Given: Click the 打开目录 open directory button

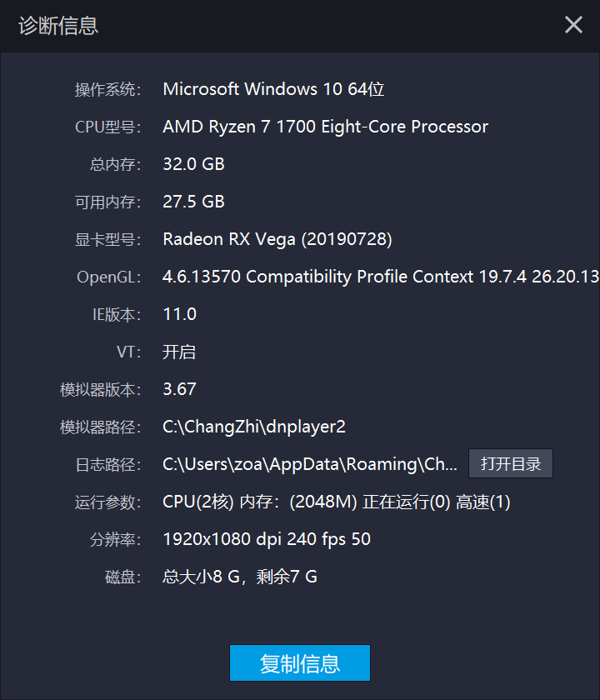Looking at the screenshot, I should coord(511,464).
